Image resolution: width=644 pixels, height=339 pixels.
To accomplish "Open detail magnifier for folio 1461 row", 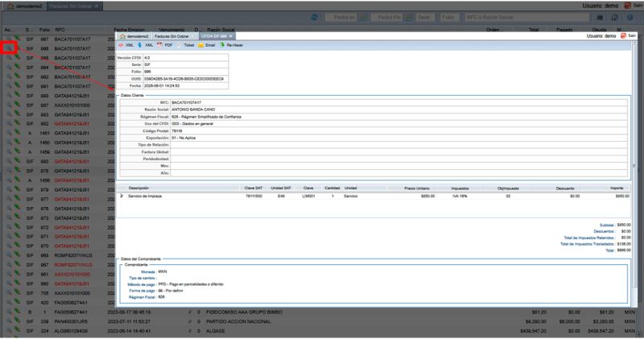I will coord(9,134).
